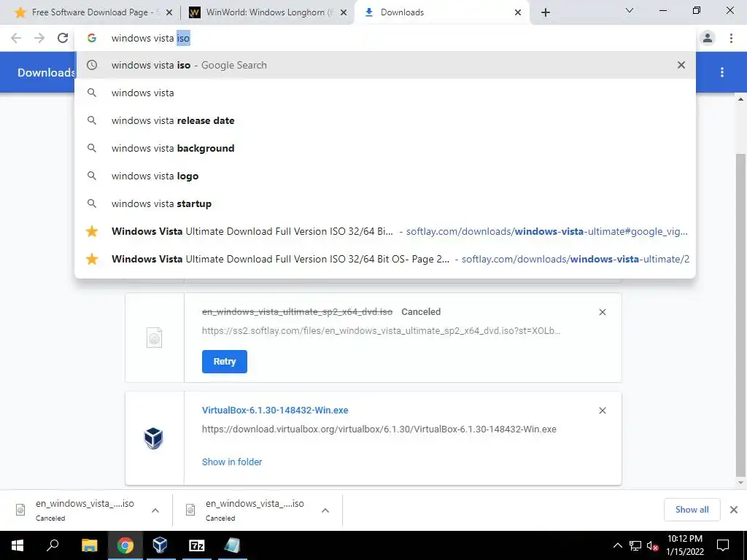This screenshot has width=747, height=560.
Task: Open the softlay windows-vista-ultimate#google_vig bookmark suggestion
Action: [385, 231]
